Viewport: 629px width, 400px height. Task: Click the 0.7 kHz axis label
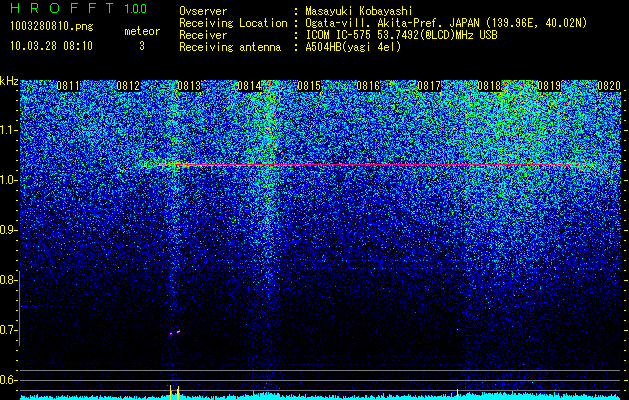[9, 330]
